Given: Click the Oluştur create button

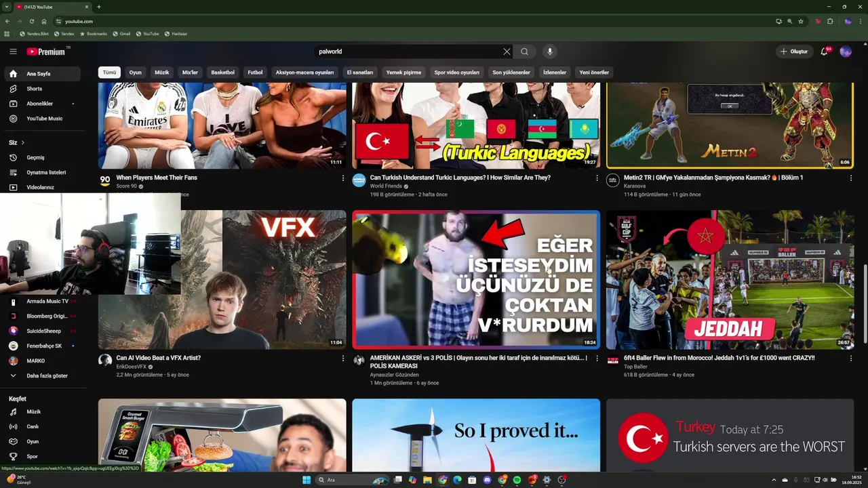Looking at the screenshot, I should pos(794,52).
